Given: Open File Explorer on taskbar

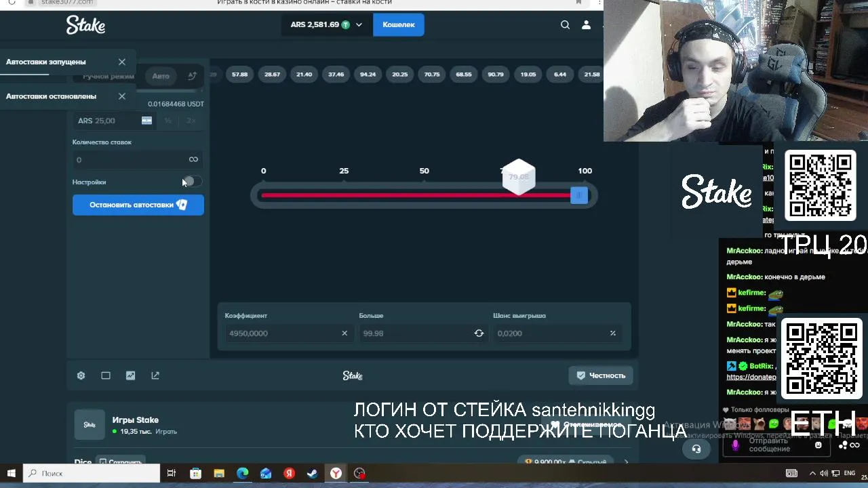Looking at the screenshot, I should click(219, 473).
